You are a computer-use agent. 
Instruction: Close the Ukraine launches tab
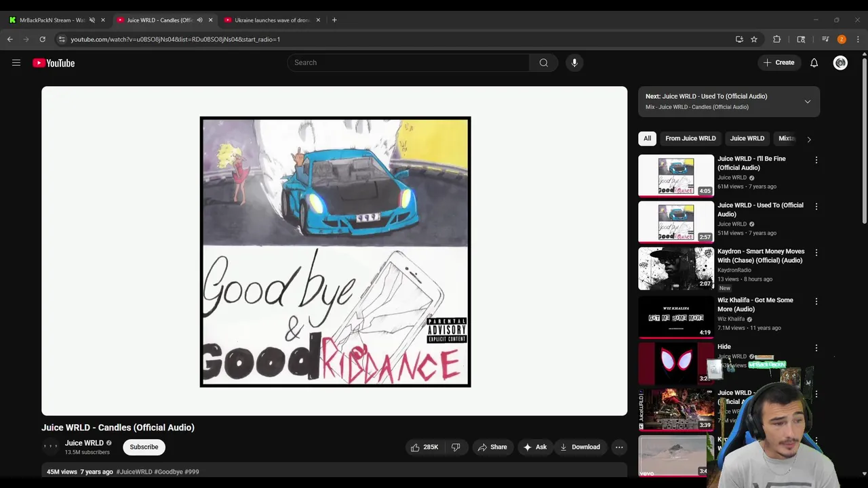[318, 20]
